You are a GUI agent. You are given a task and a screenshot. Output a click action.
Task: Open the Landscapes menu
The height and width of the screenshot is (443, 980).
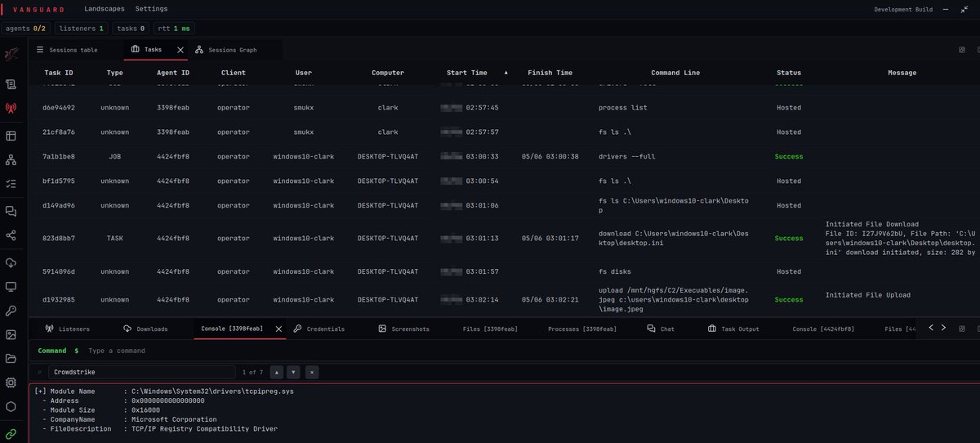click(x=105, y=9)
